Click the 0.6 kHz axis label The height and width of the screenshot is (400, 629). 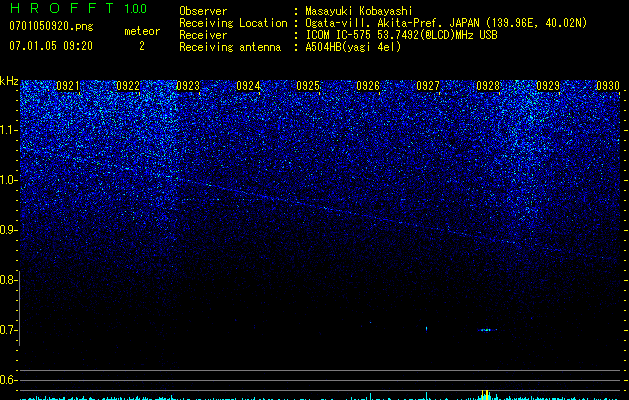tap(8, 380)
